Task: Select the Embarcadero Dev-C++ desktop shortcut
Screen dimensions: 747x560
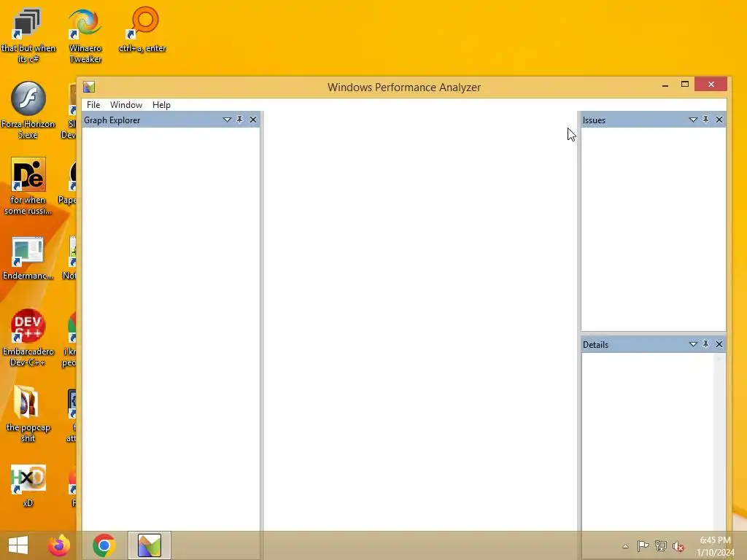Action: pyautogui.click(x=28, y=338)
